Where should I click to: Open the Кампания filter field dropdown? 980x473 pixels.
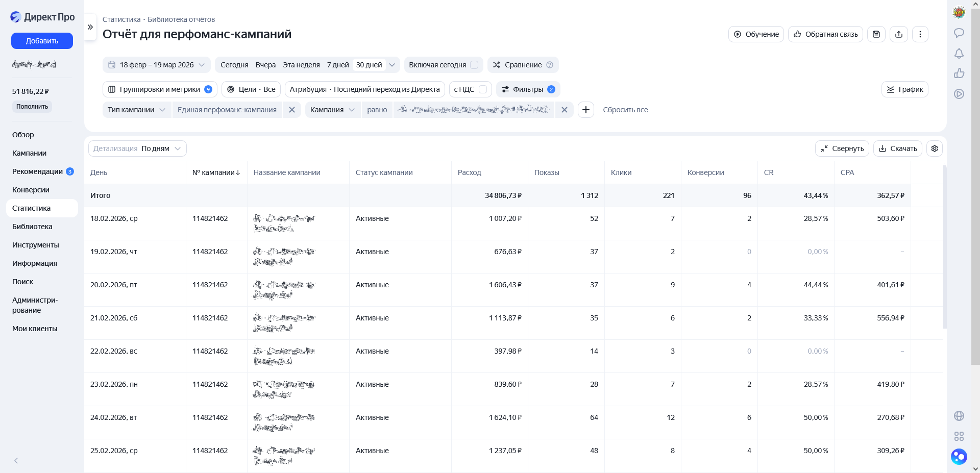332,110
